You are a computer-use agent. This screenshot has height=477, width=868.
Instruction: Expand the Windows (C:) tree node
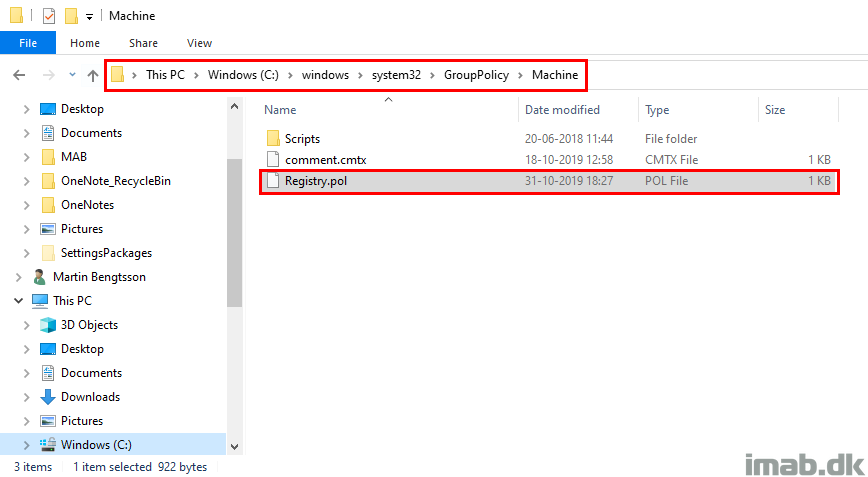pyautogui.click(x=27, y=445)
